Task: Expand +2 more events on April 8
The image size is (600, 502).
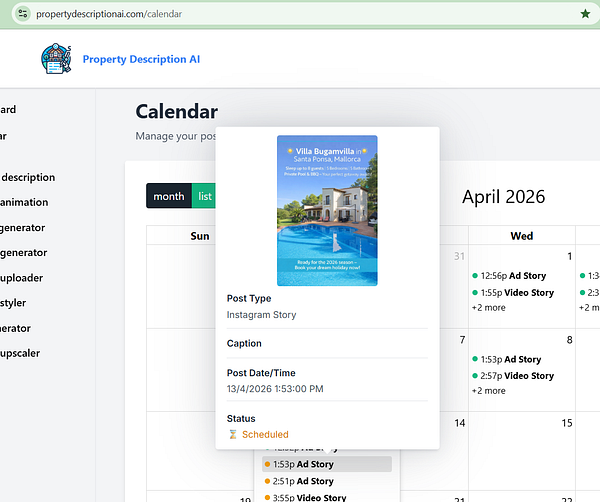Action: 489,391
